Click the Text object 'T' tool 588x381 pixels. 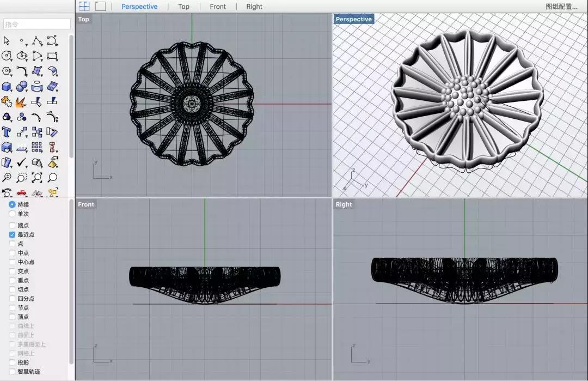(7, 132)
